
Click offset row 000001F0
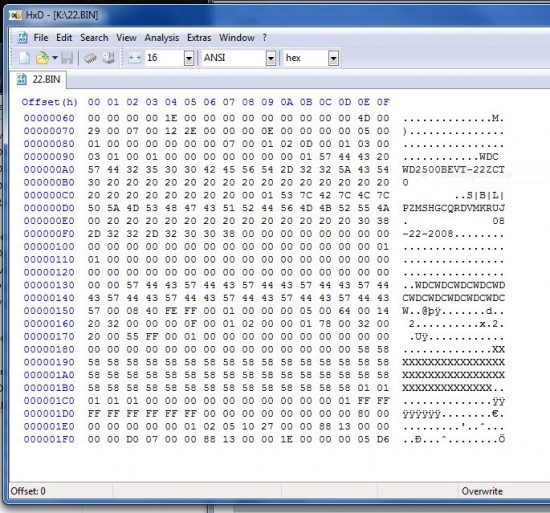(49, 440)
